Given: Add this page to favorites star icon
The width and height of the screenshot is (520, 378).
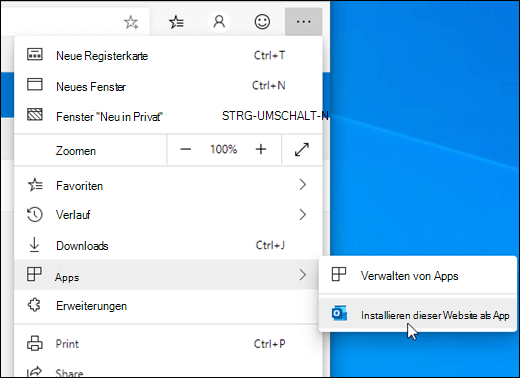Looking at the screenshot, I should pos(131,22).
